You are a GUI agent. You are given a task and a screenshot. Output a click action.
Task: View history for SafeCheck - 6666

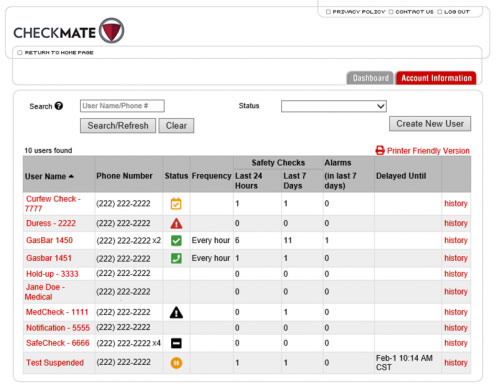(x=456, y=343)
